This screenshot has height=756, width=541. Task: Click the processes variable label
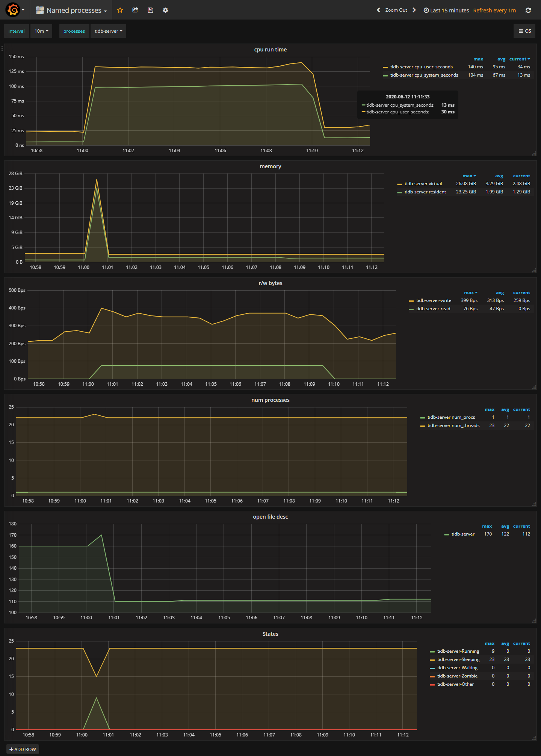coord(74,31)
